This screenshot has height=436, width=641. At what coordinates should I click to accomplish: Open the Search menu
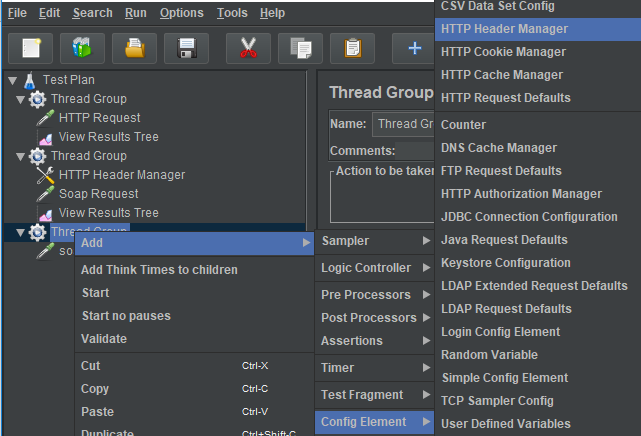coord(93,13)
